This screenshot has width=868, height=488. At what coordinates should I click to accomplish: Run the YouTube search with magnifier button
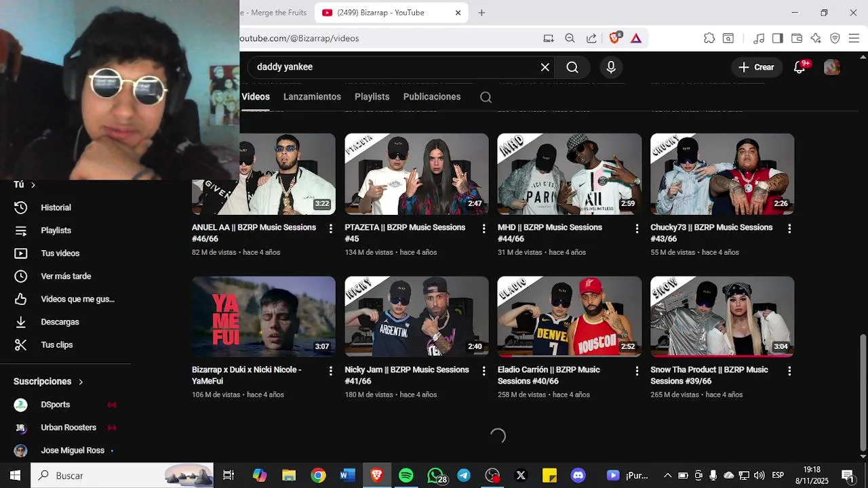click(x=572, y=67)
